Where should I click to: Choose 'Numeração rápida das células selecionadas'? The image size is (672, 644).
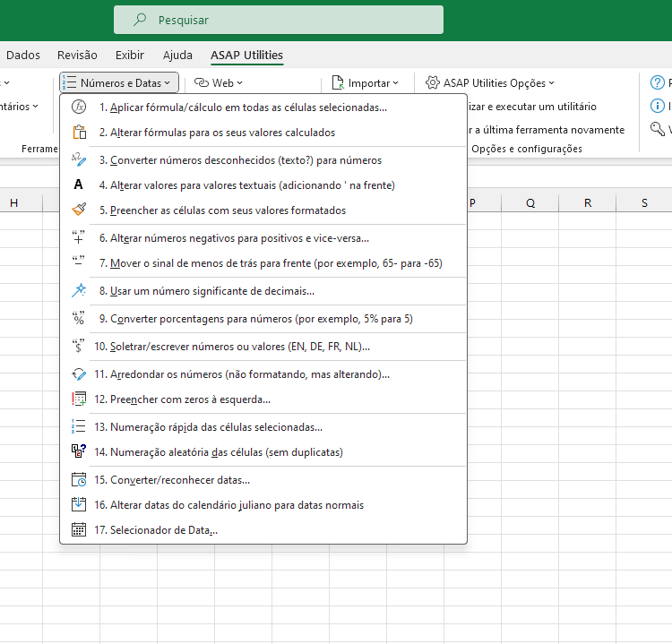(263, 426)
